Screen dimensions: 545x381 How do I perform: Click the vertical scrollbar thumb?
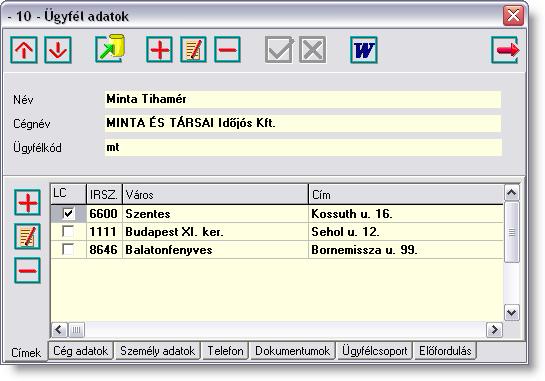point(512,232)
